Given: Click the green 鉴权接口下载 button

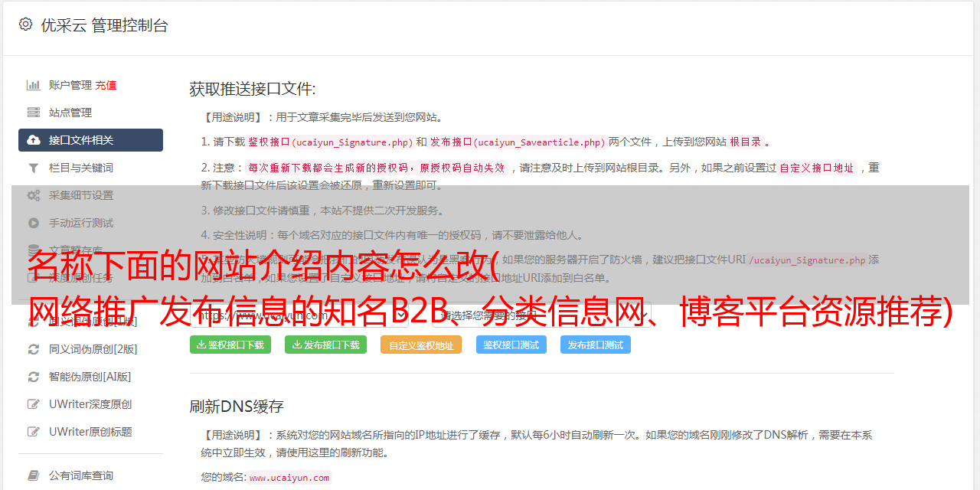Looking at the screenshot, I should (x=230, y=345).
